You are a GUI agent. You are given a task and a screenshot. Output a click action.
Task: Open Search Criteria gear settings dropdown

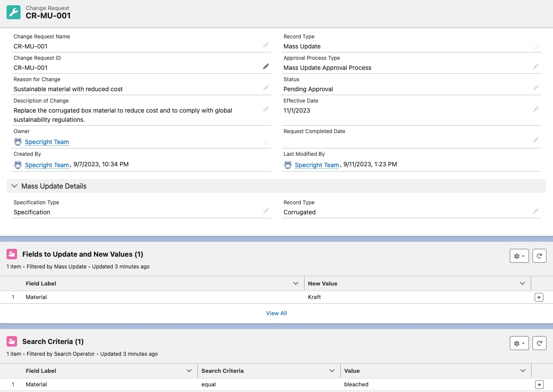[519, 343]
